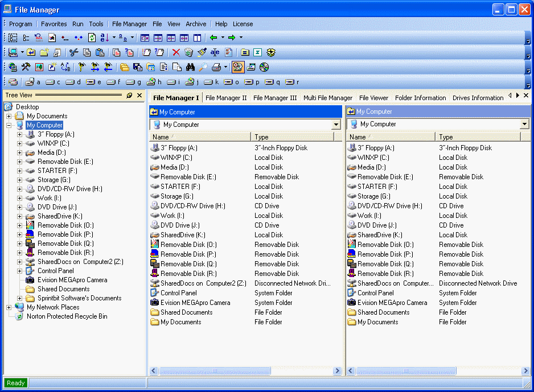Switch to the Folder Information tab
Viewport: 534px width, 392px height.
click(x=420, y=98)
